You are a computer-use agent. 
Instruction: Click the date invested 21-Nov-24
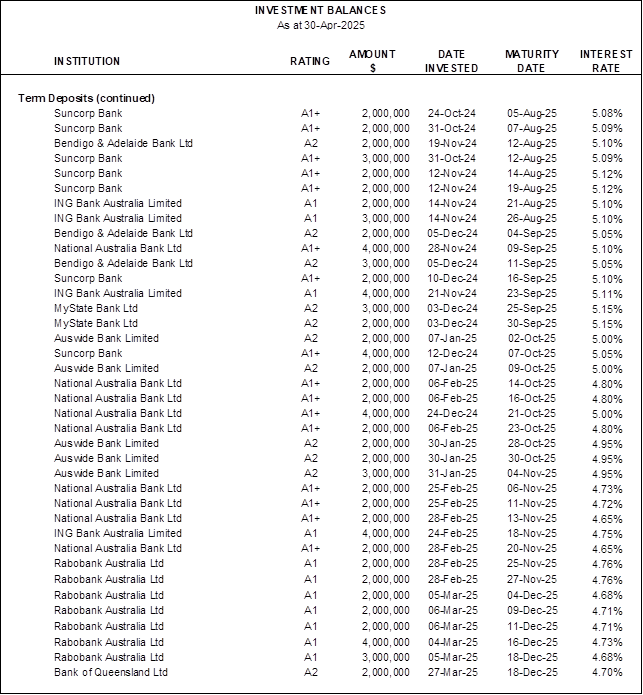[452, 293]
